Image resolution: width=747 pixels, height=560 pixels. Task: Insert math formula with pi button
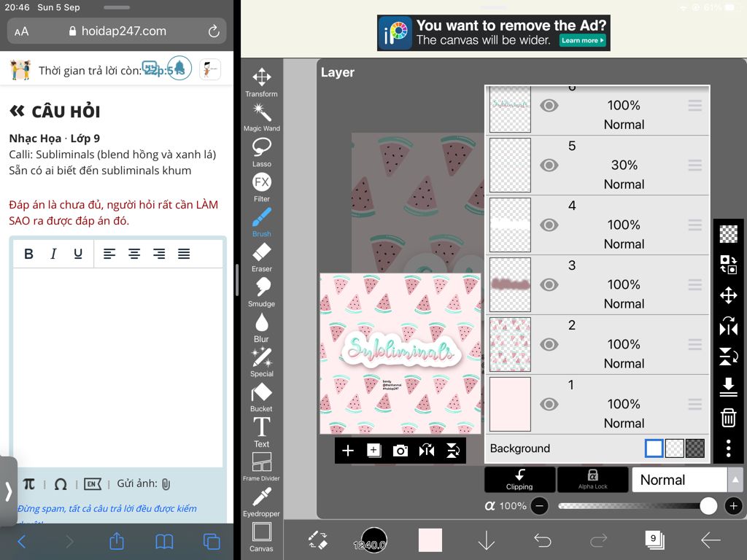click(x=29, y=484)
